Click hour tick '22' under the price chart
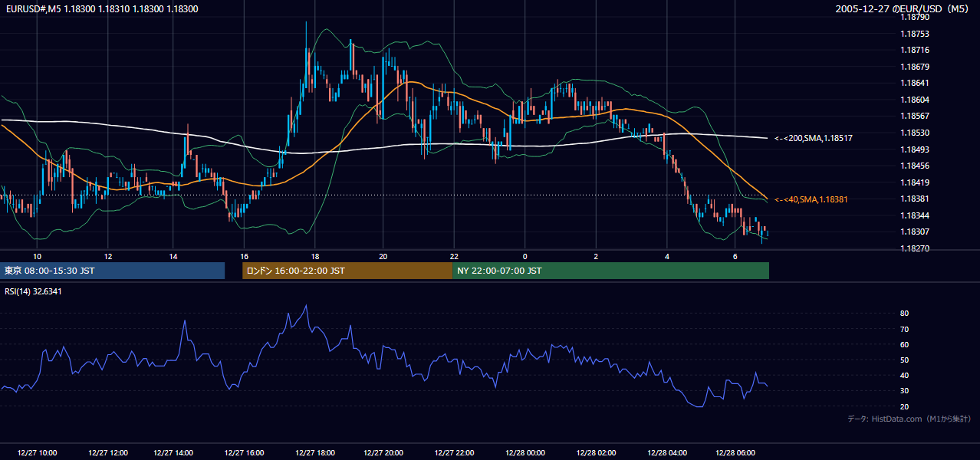 coord(454,256)
